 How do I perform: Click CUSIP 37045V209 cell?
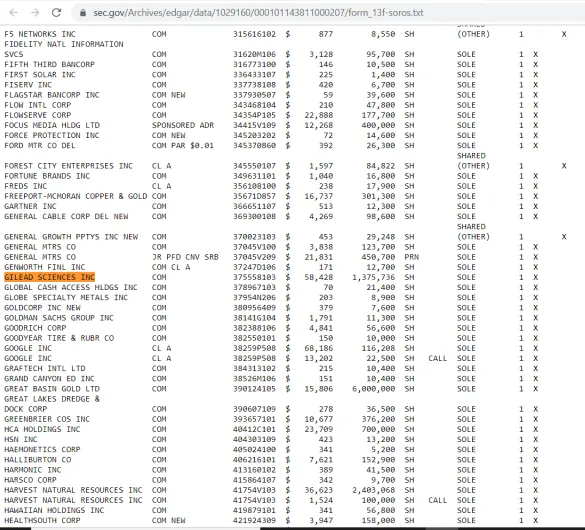[254, 257]
